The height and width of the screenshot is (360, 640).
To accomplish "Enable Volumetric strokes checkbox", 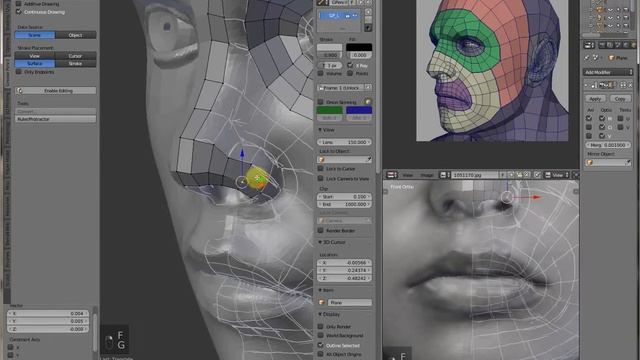I will [320, 73].
